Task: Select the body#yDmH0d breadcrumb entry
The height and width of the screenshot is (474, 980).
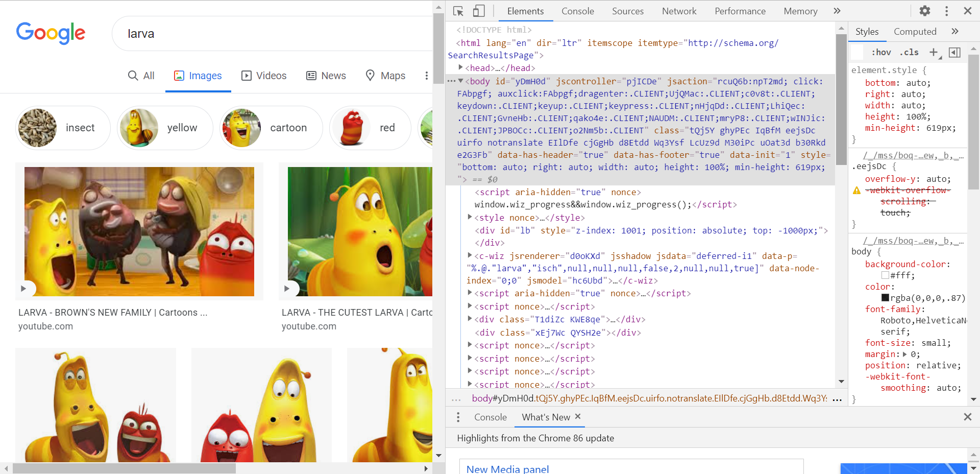Action: [x=649, y=398]
